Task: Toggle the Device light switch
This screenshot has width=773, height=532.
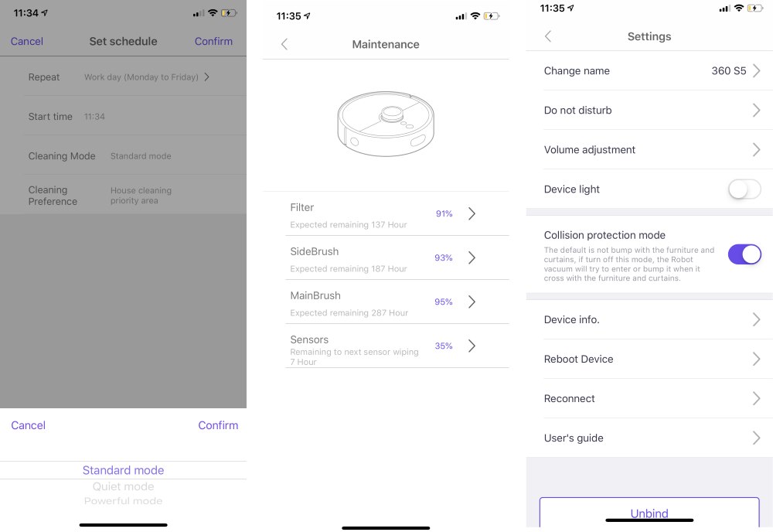Action: coord(744,189)
